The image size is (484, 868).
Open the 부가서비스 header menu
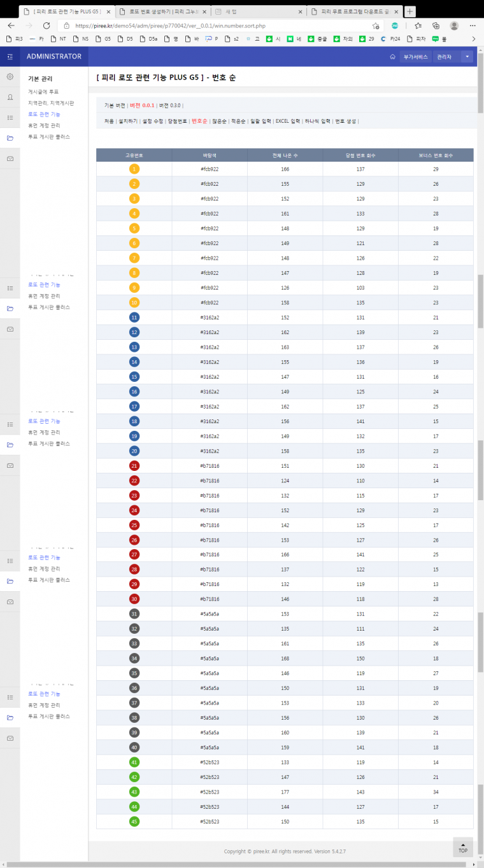(415, 57)
